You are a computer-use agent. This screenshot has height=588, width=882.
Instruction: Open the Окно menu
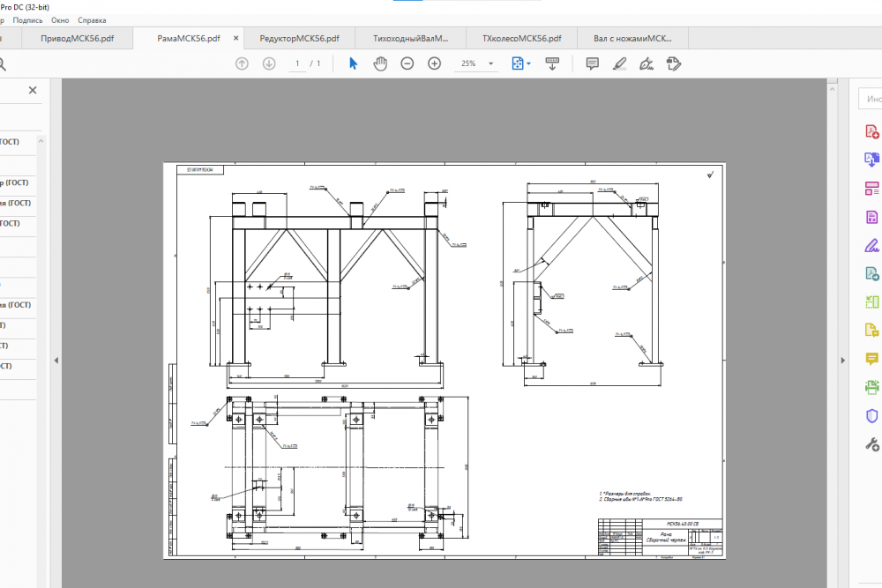[60, 19]
